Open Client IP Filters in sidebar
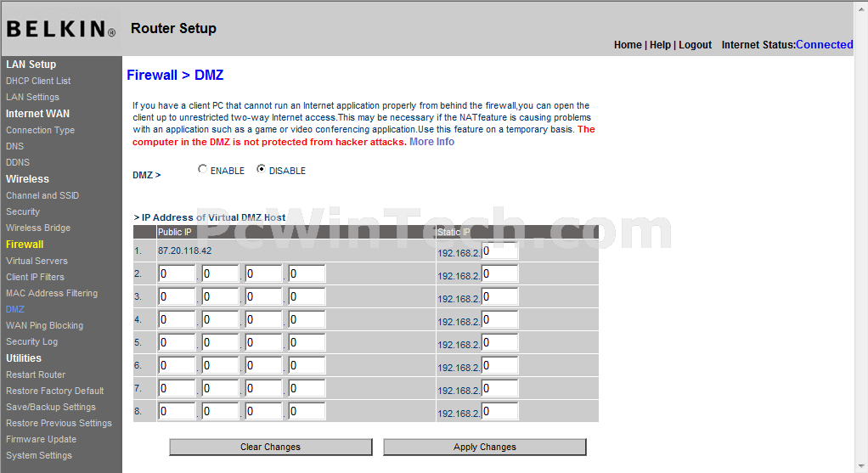868x473 pixels. [36, 277]
